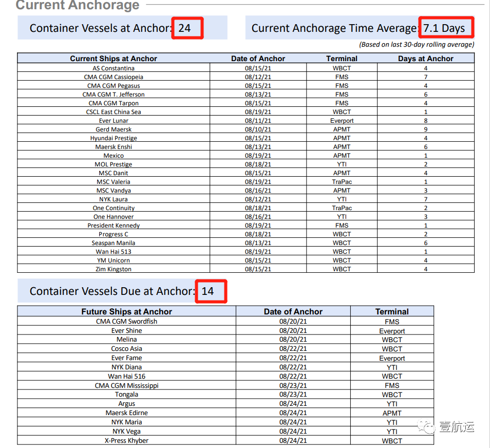Select ship name 'President Kennedy'
490x448 pixels.
click(114, 226)
